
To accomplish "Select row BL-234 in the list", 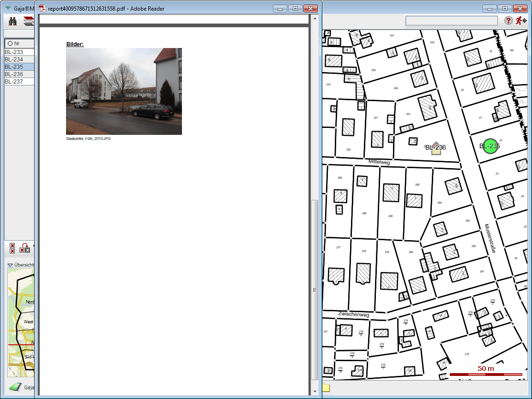I will tap(18, 60).
